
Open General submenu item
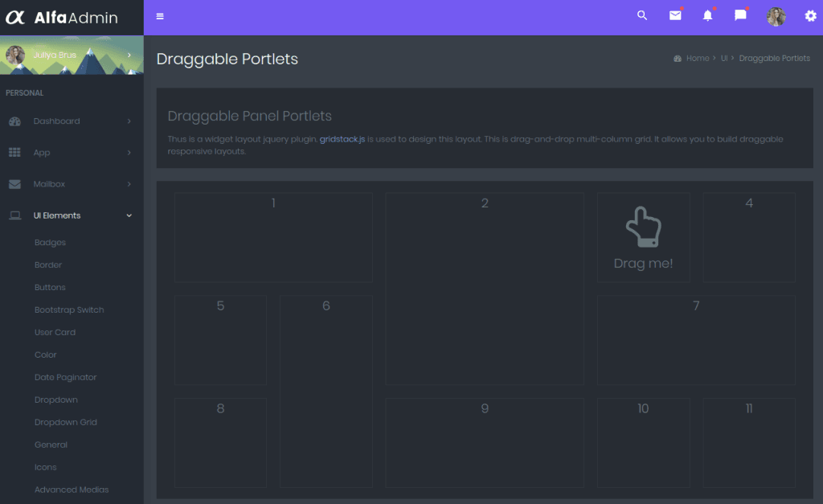tap(51, 445)
